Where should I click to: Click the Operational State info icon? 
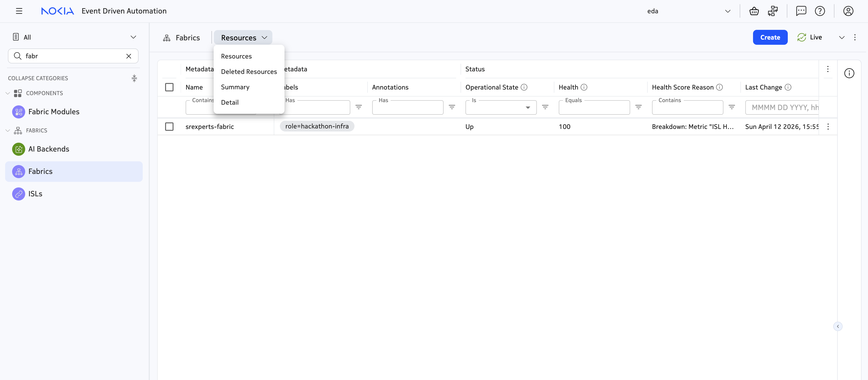(x=524, y=87)
